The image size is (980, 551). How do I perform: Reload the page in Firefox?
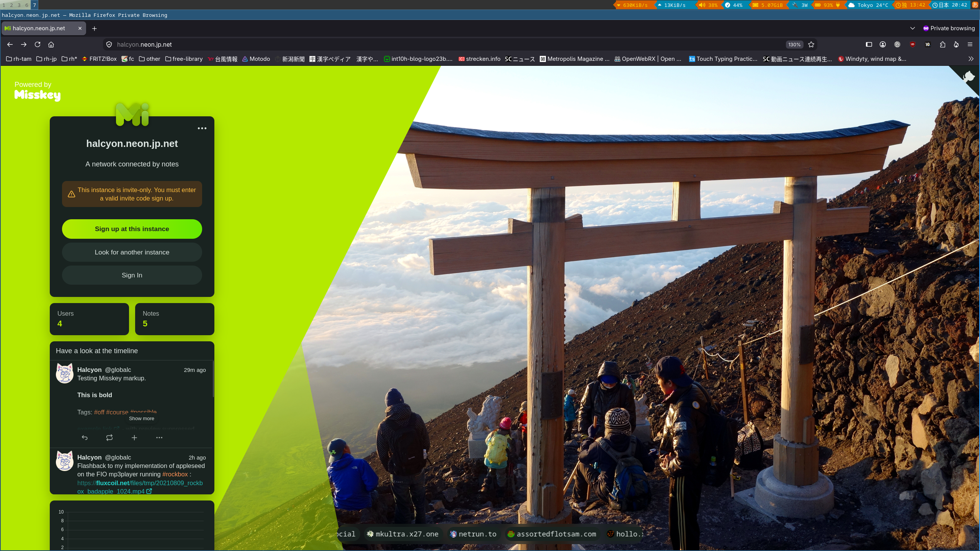pyautogui.click(x=38, y=44)
